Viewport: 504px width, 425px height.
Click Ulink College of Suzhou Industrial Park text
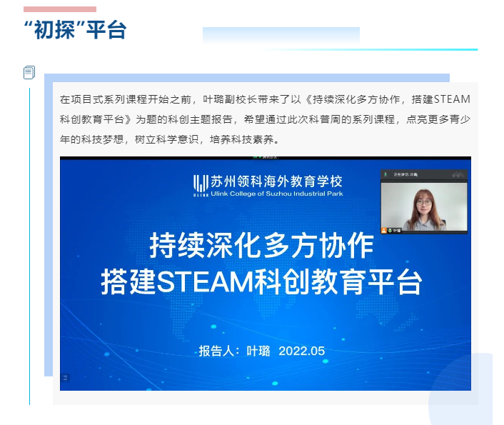tap(277, 194)
